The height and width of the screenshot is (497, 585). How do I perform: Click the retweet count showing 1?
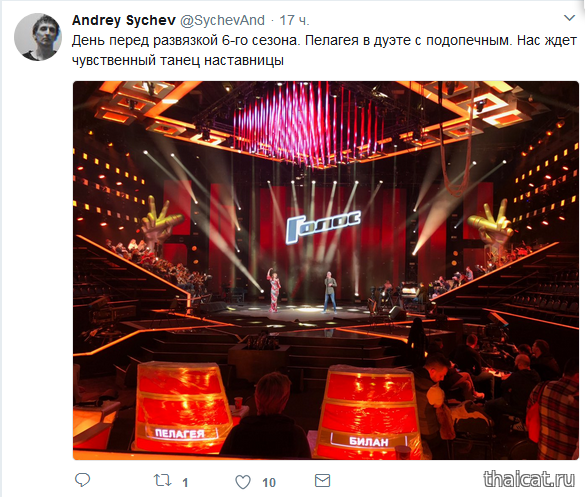[x=185, y=482]
